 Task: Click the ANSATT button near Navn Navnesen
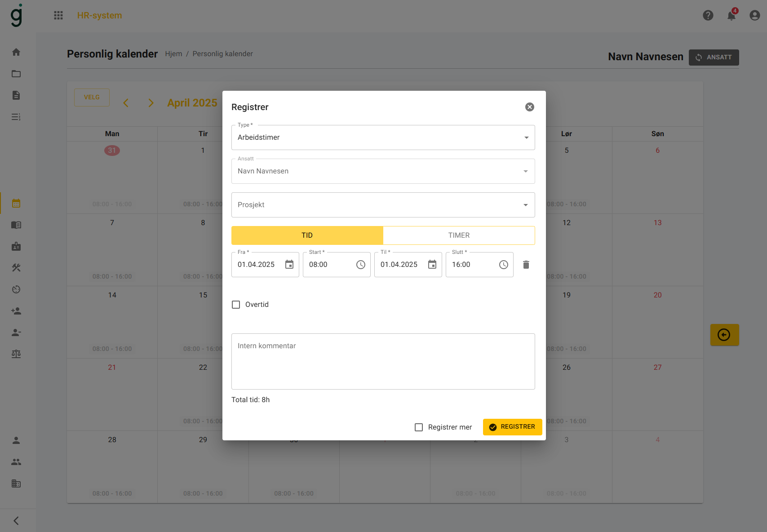point(714,57)
